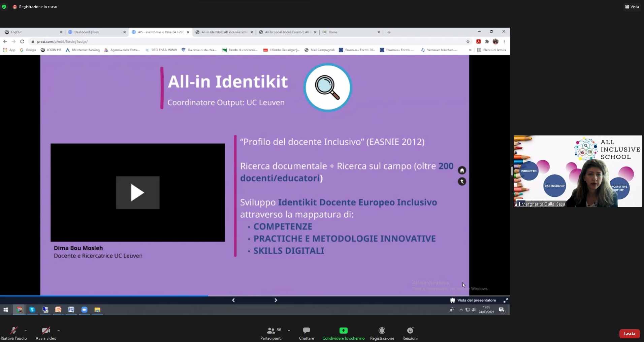Click the presentation progress bar

coord(255,296)
